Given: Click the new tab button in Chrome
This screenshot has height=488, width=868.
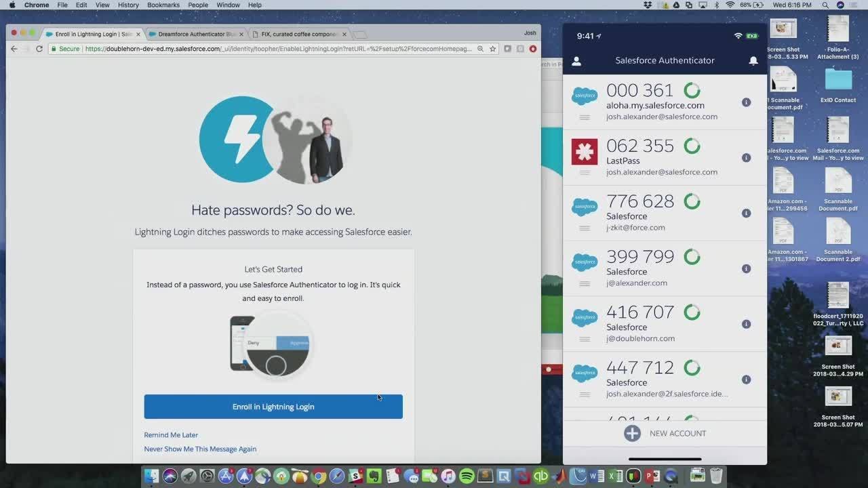Looking at the screenshot, I should (x=360, y=35).
